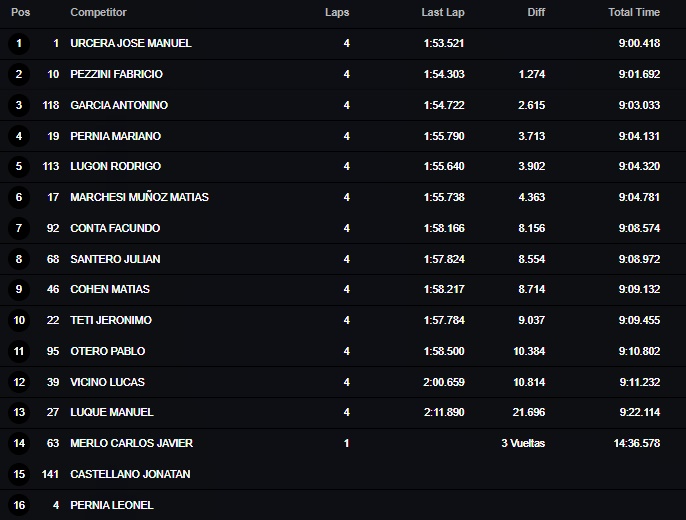Click LUQUE MANUEL total time 9:22.114
The width and height of the screenshot is (686, 520).
coord(640,412)
